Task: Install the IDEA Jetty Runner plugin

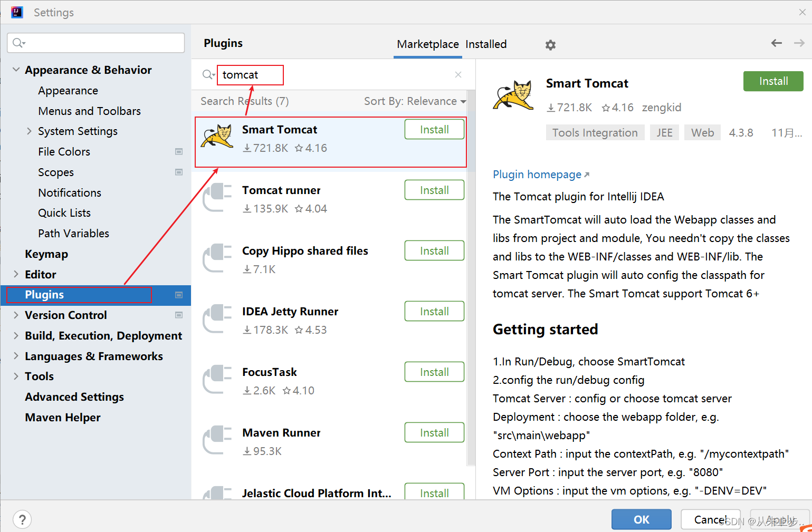Action: (x=434, y=312)
